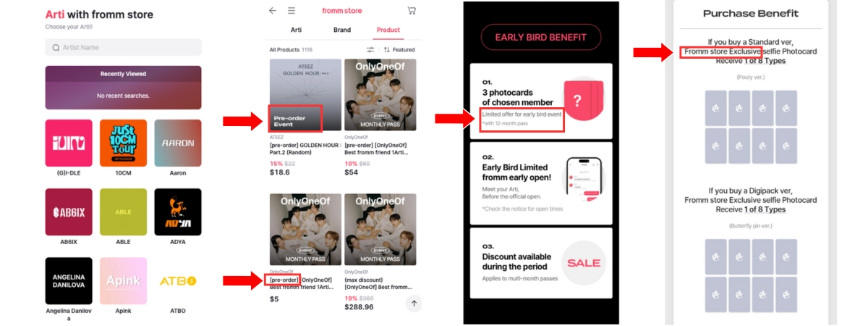
Task: Open ATEEZ GOLDEN HOUR product thumbnail
Action: click(305, 95)
